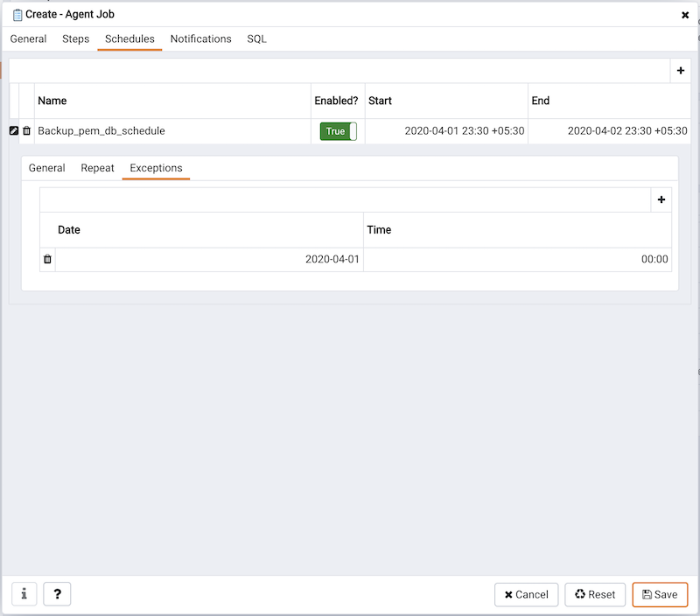Open the info button at dialog bottom
Image resolution: width=700 pixels, height=616 pixels.
[x=24, y=594]
